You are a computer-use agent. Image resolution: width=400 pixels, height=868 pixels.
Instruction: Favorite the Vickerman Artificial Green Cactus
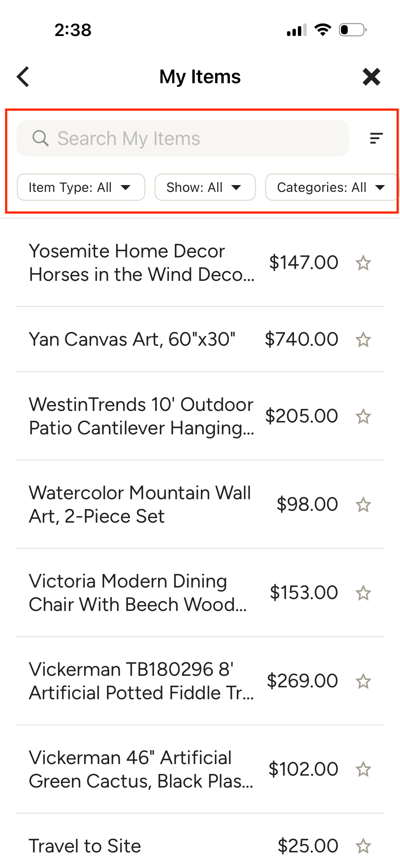[x=363, y=770]
